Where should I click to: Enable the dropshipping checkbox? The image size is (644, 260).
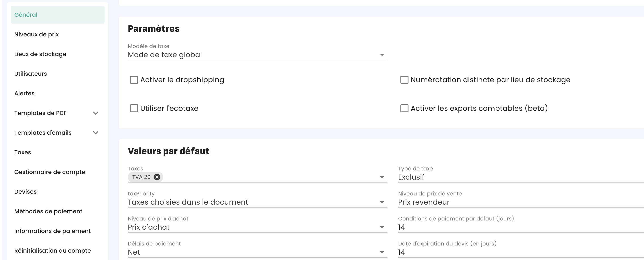click(x=134, y=80)
